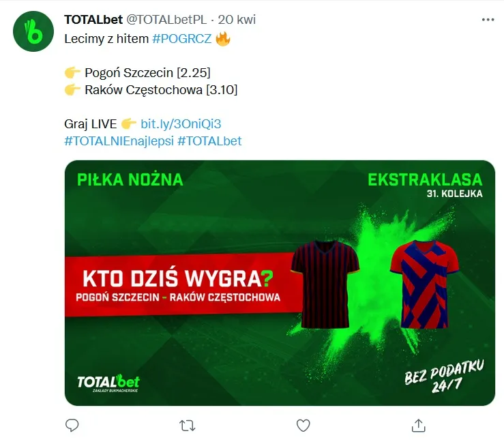The height and width of the screenshot is (442, 504).
Task: Click the TOTALbet display name
Action: click(x=93, y=20)
